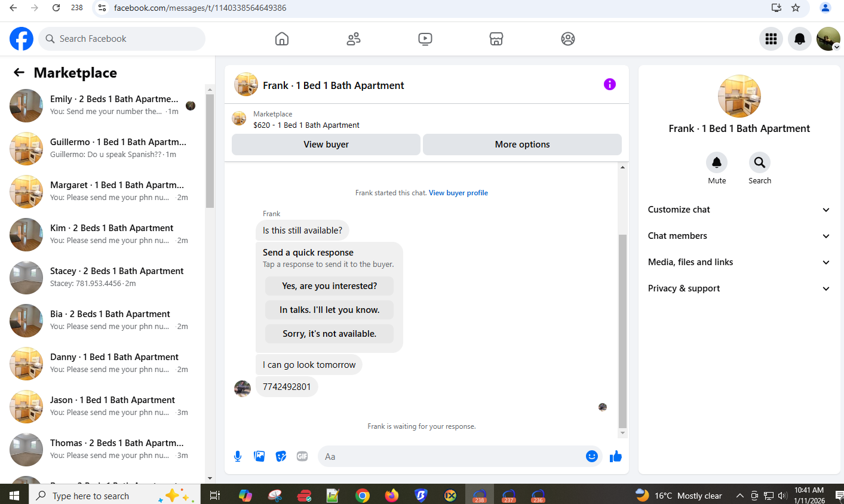View site information icon in address bar
Viewport: 844px width, 504px height.
click(102, 8)
